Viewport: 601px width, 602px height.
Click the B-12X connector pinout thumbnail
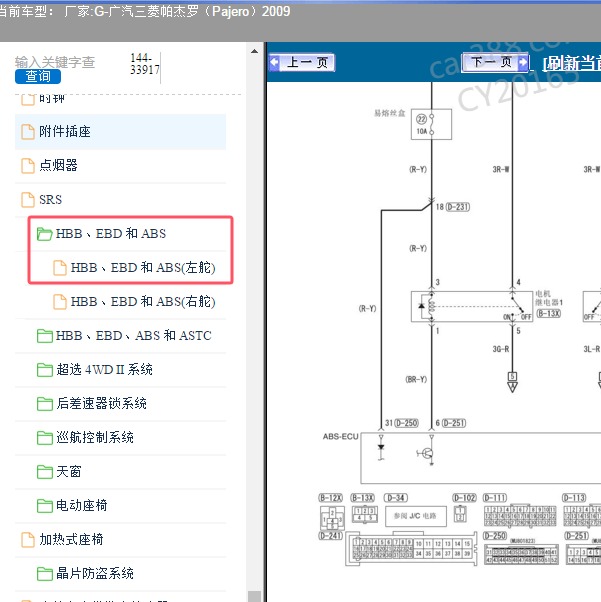point(332,518)
